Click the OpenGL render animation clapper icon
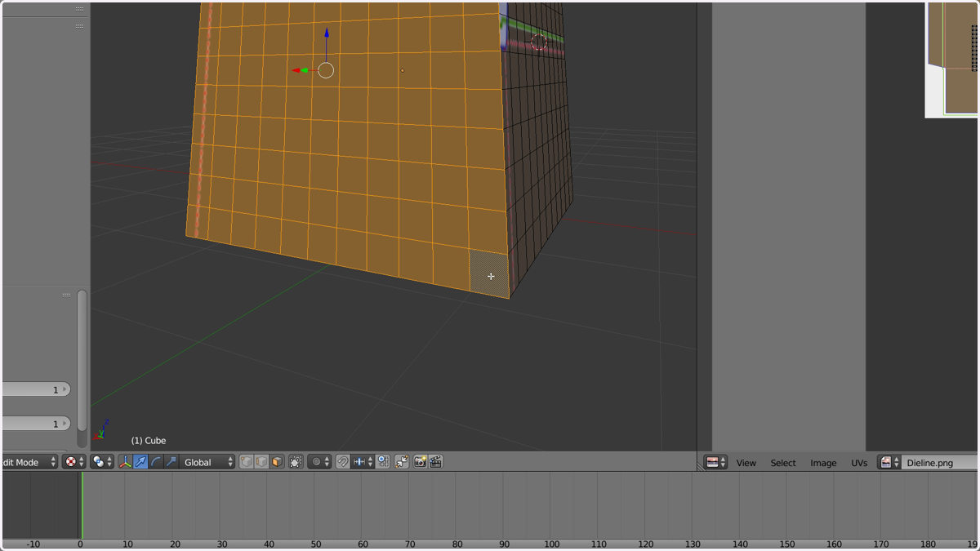This screenshot has height=551, width=980. 436,462
